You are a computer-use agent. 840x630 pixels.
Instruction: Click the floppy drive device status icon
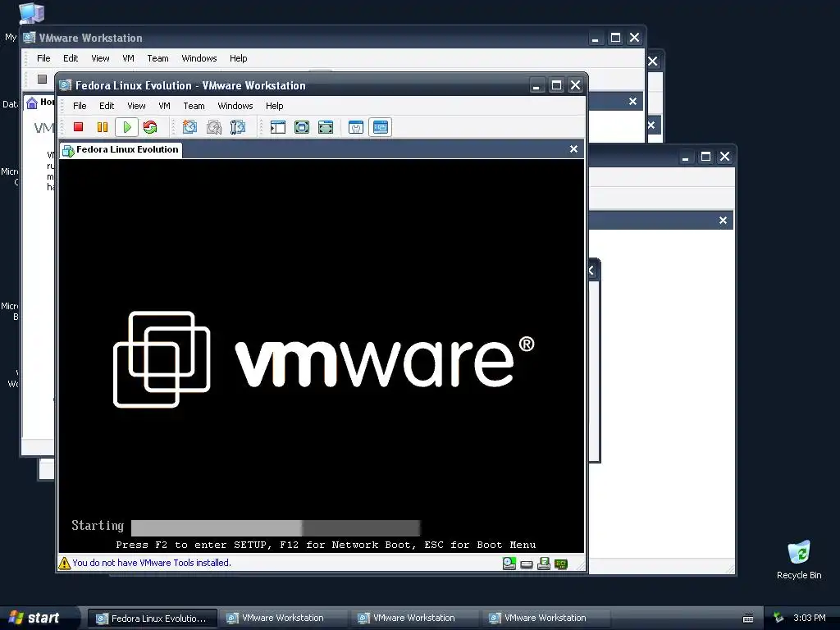544,563
